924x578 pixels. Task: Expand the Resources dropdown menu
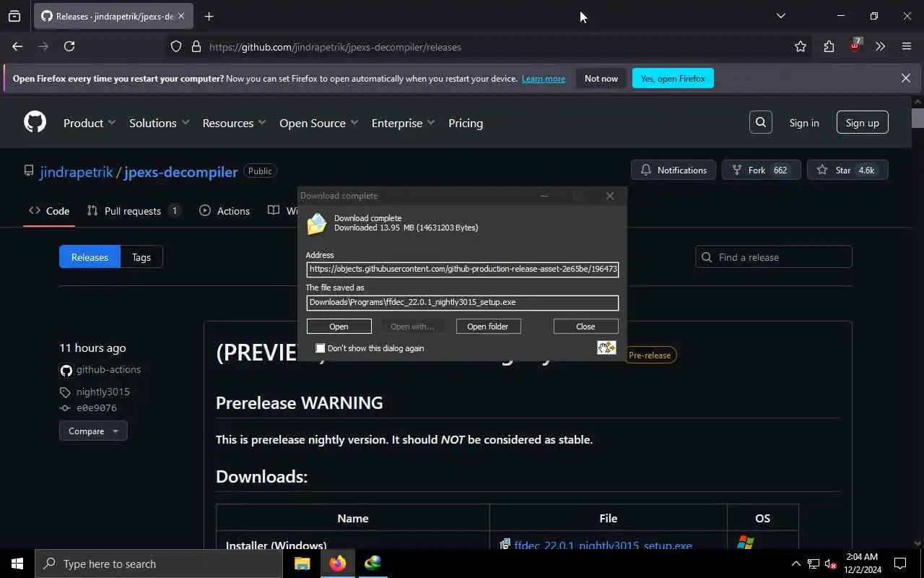[x=234, y=123]
